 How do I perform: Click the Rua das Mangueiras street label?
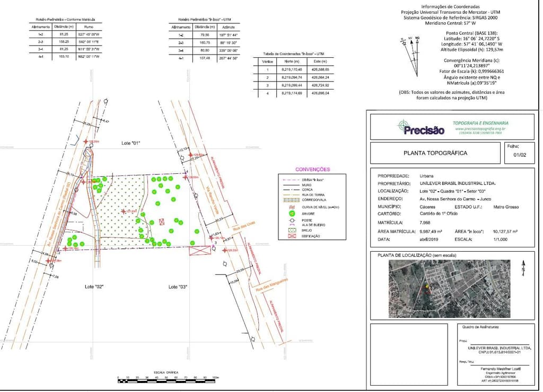(272, 286)
